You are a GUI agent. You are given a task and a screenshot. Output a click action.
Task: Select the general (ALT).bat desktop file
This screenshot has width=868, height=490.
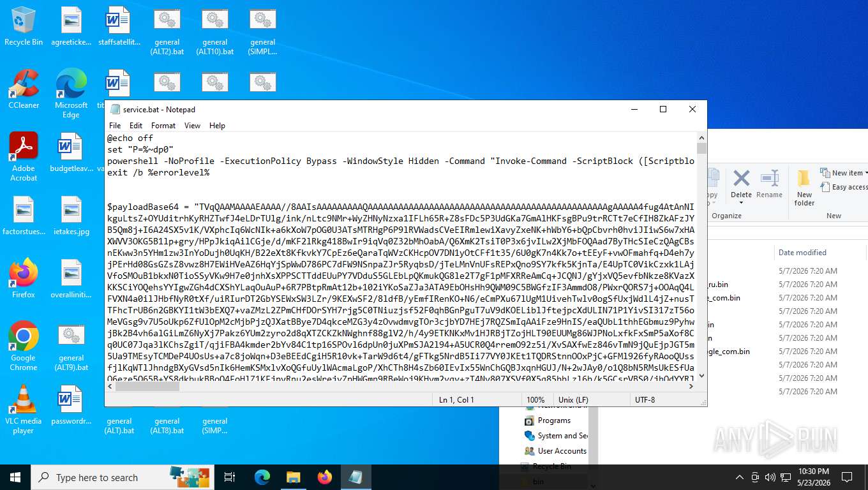tap(119, 425)
